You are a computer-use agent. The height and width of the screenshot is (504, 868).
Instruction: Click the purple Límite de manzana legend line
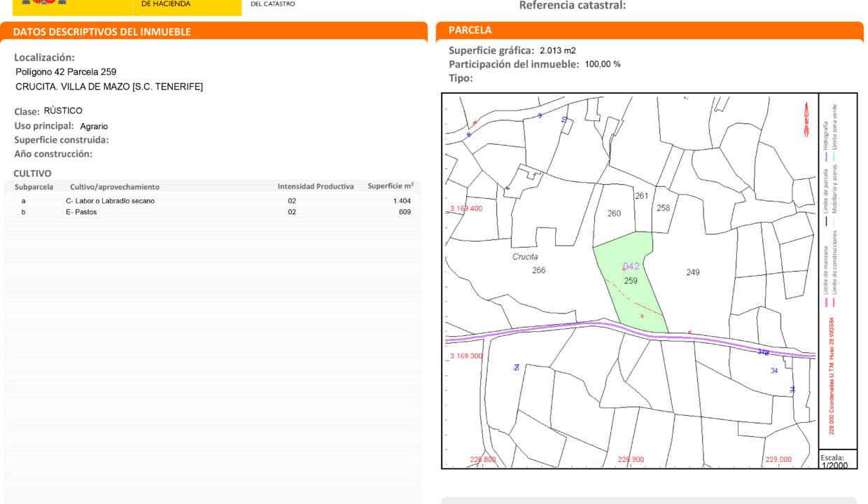click(x=826, y=302)
